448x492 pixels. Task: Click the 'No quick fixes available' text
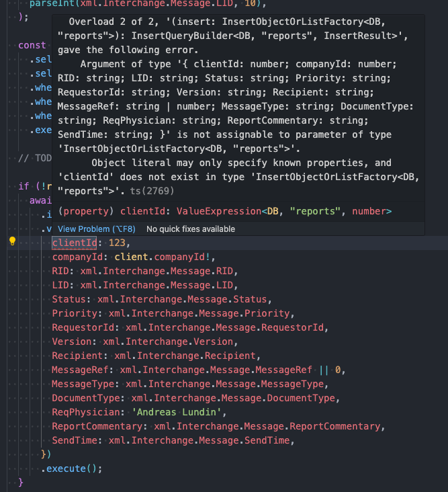click(x=190, y=229)
